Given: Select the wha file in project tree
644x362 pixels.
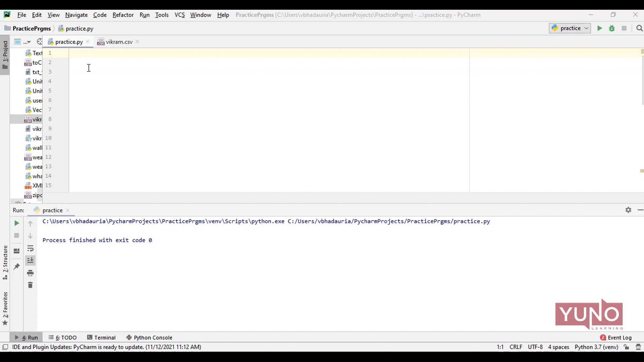Looking at the screenshot, I should [34, 176].
